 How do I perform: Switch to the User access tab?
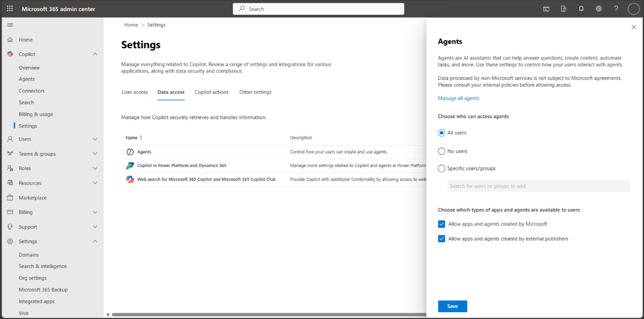[x=135, y=92]
